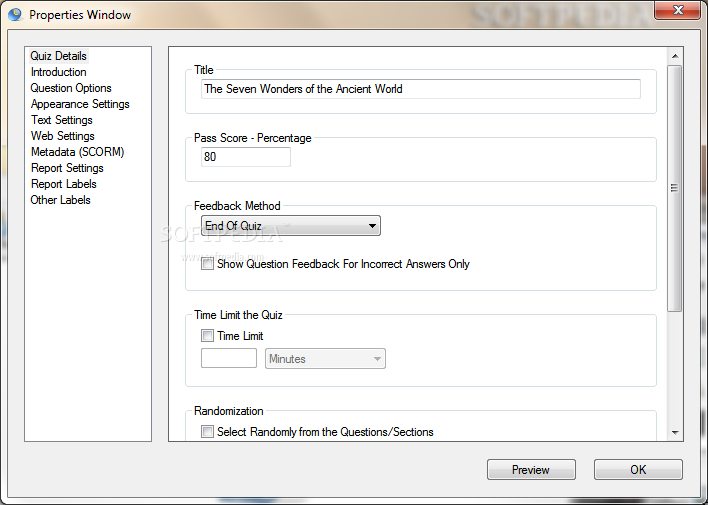Select Quiz Details in the sidebar
The image size is (708, 505).
pyautogui.click(x=59, y=56)
